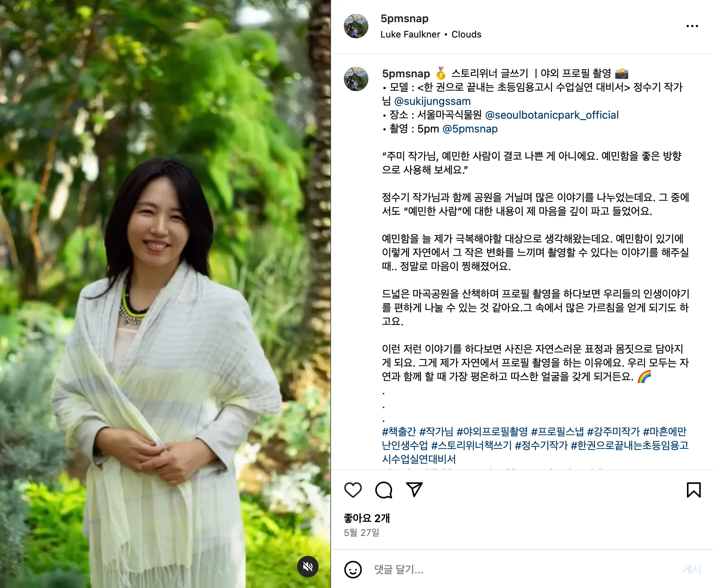Screen dimensions: 713x588
Task: Open the @5pmsnap mention in the caption
Action: [x=470, y=129]
